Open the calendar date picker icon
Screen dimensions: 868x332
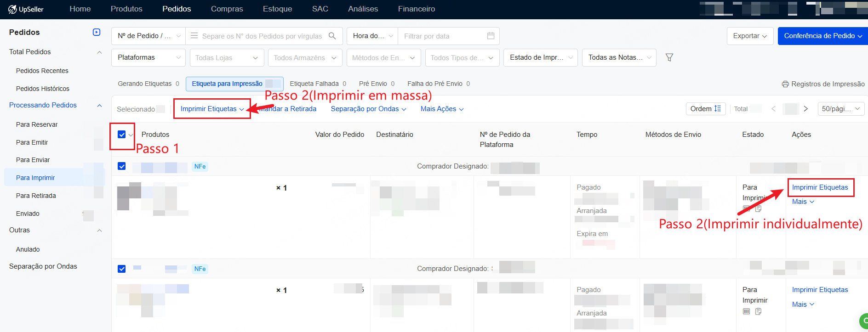491,36
